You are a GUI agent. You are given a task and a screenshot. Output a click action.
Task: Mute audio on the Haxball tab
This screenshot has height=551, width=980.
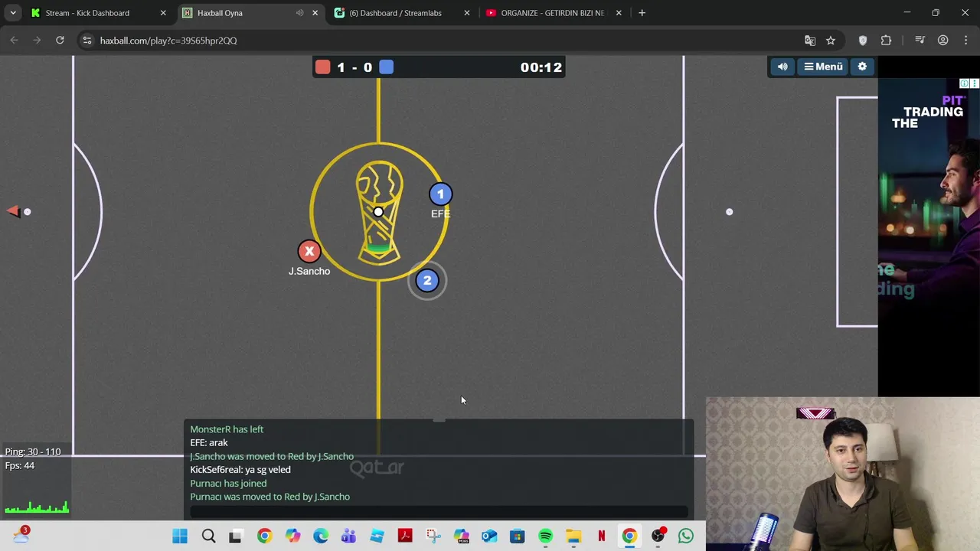point(299,13)
